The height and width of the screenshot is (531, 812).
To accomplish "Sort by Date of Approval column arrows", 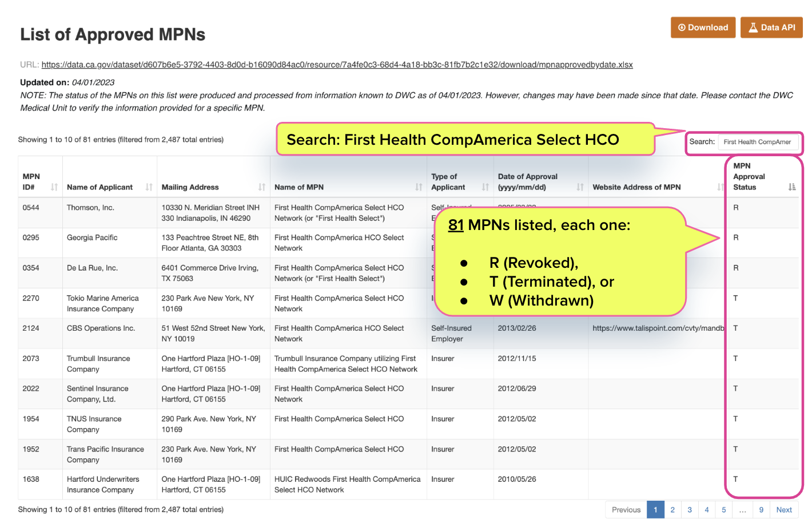I will point(580,187).
